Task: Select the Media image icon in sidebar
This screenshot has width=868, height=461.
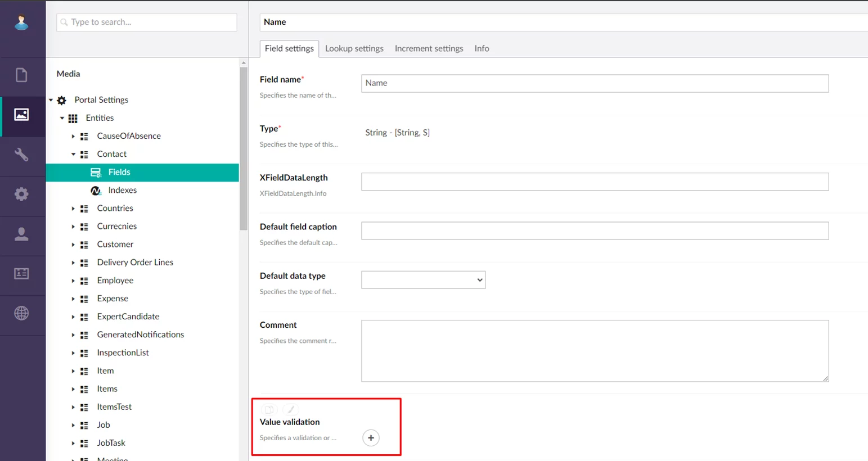Action: tap(21, 115)
